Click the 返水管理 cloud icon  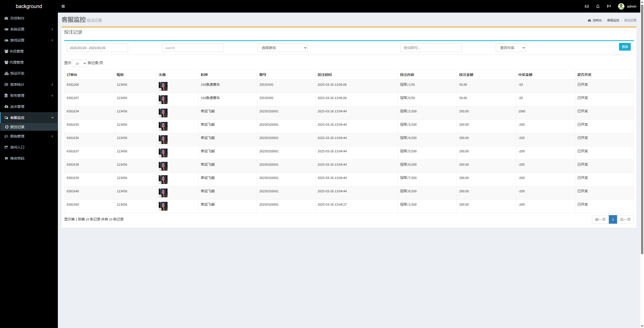pos(6,107)
